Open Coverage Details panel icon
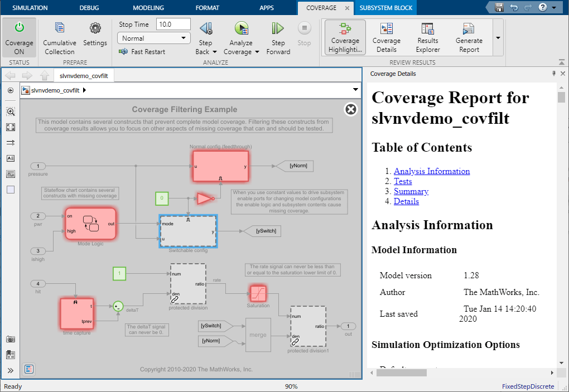 coord(387,37)
